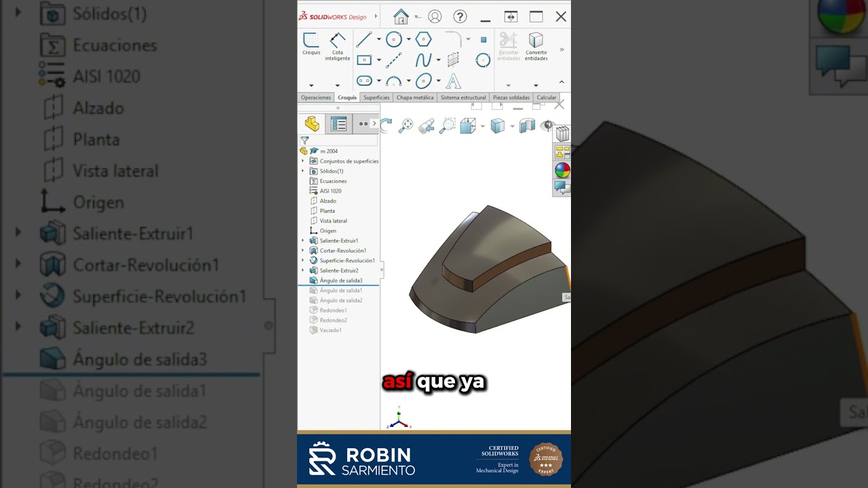Open the Help question mark icon
Viewport: 868px width, 488px height.
tap(460, 16)
